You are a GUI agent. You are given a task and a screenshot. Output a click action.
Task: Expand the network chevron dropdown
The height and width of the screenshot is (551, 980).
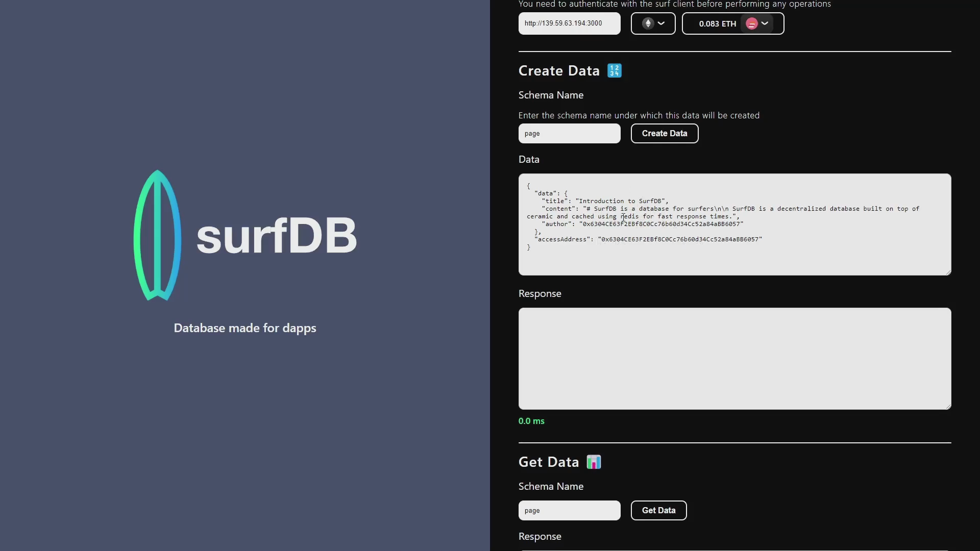[x=661, y=23]
